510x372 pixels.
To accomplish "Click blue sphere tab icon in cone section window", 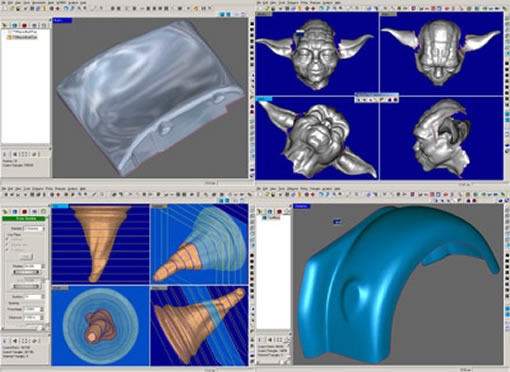I will 15,211.
